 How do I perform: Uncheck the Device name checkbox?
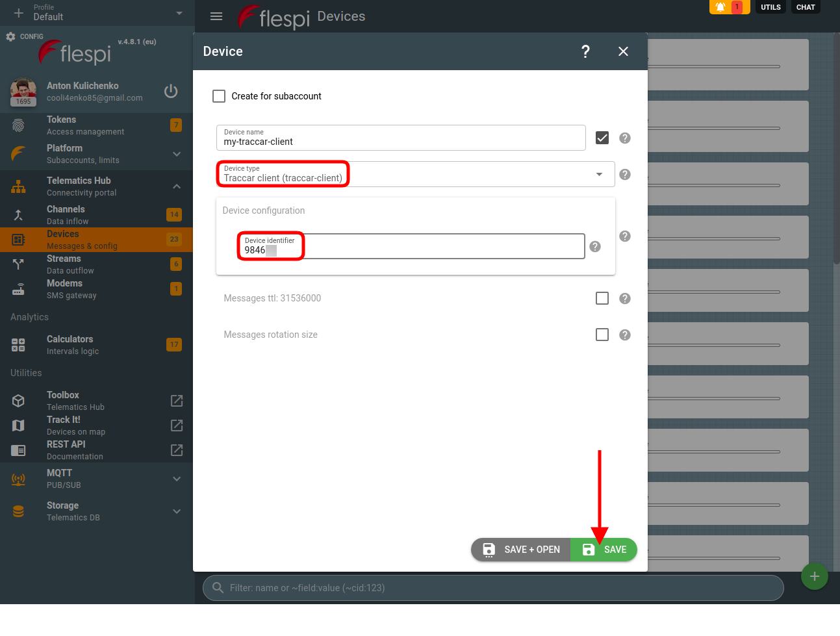click(x=602, y=138)
